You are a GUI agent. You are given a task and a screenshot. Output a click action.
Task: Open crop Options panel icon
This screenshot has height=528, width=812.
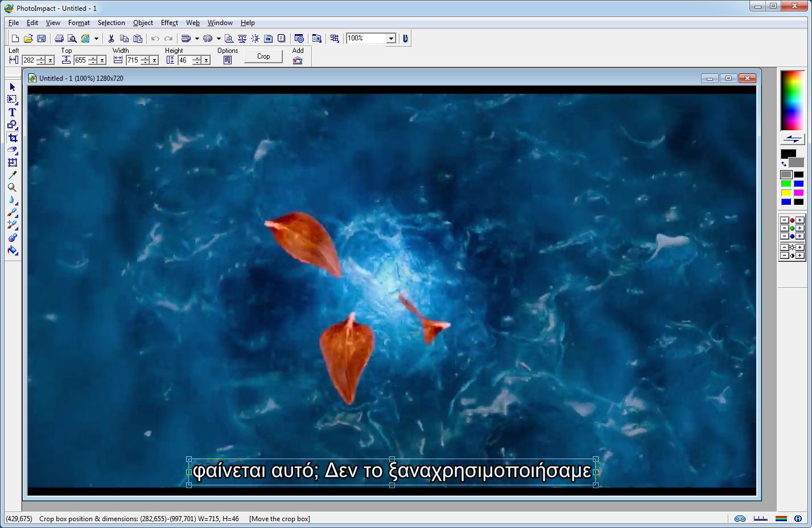coord(228,60)
